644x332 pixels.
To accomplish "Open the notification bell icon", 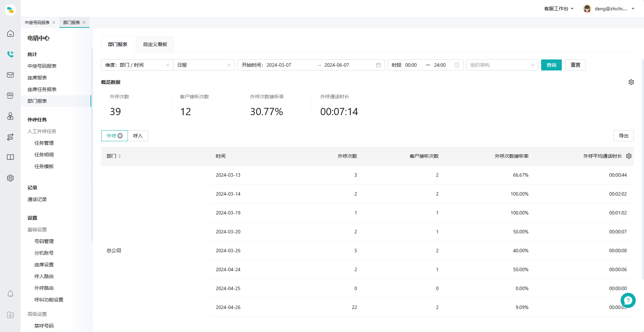I will [x=10, y=294].
